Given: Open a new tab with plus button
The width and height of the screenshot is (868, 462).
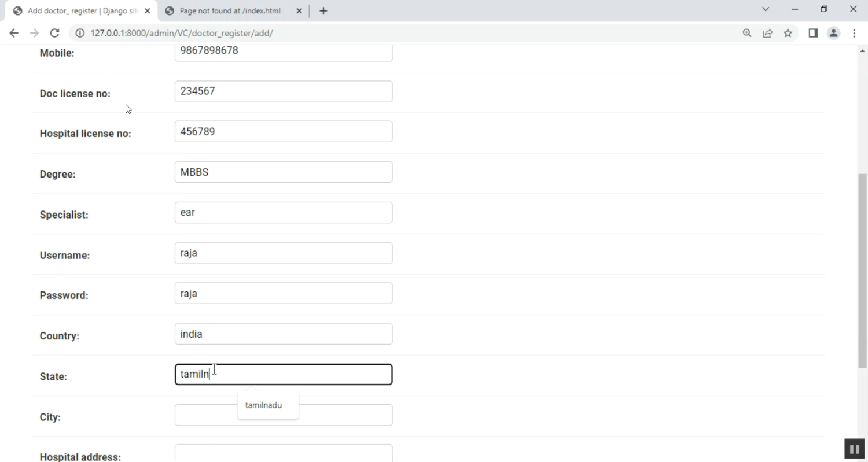Looking at the screenshot, I should [x=323, y=11].
